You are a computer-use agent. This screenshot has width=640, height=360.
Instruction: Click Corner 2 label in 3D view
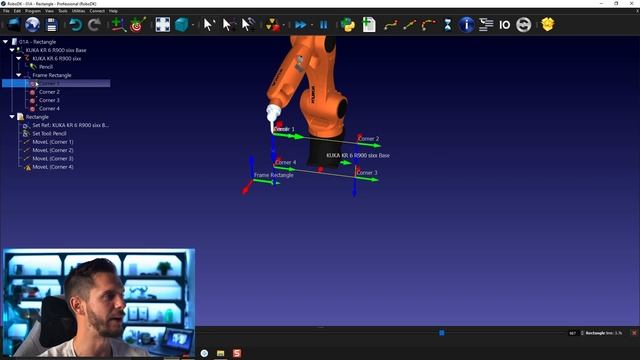368,139
